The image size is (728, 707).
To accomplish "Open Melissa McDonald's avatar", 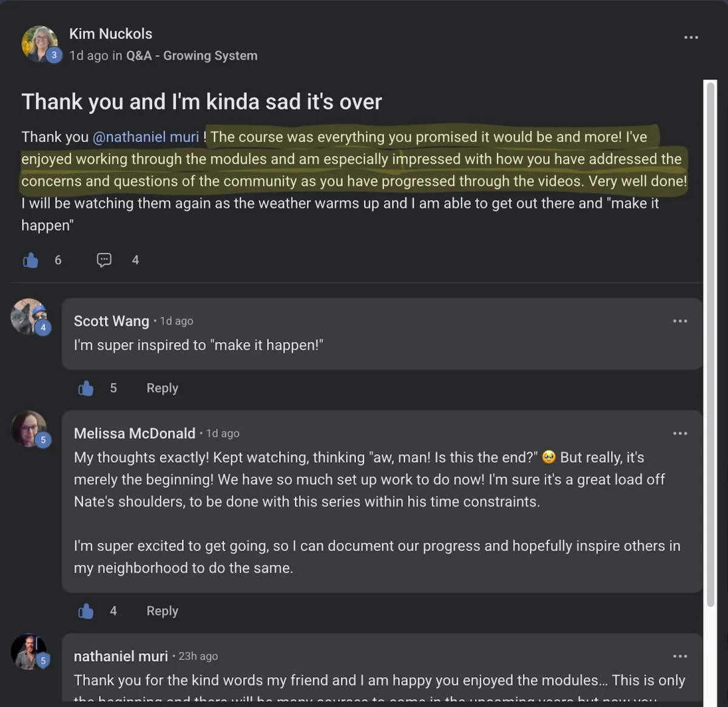I will [29, 429].
